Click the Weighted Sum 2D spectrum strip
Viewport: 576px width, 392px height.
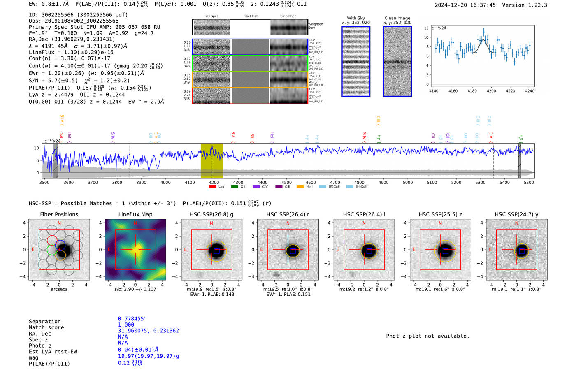[x=250, y=27]
